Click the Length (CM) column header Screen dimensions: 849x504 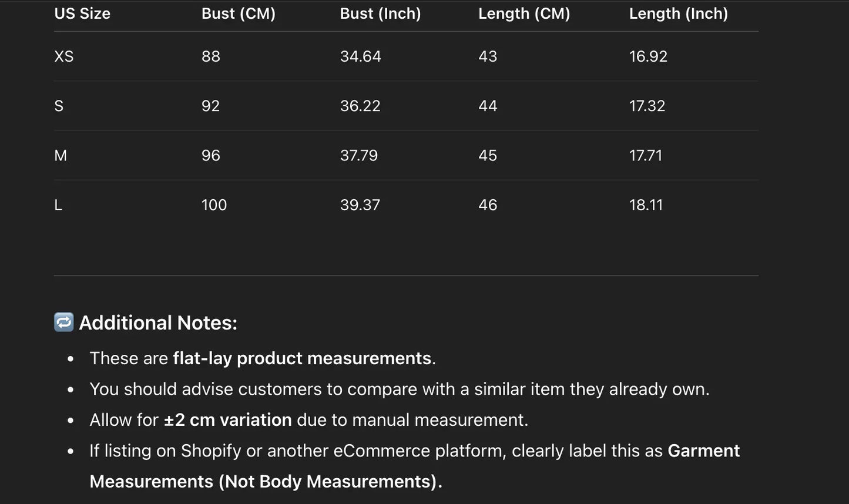coord(524,14)
